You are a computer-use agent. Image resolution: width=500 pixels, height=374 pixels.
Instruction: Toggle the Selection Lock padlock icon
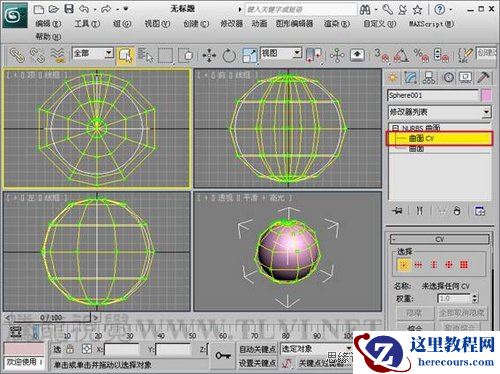pyautogui.click(x=70, y=349)
